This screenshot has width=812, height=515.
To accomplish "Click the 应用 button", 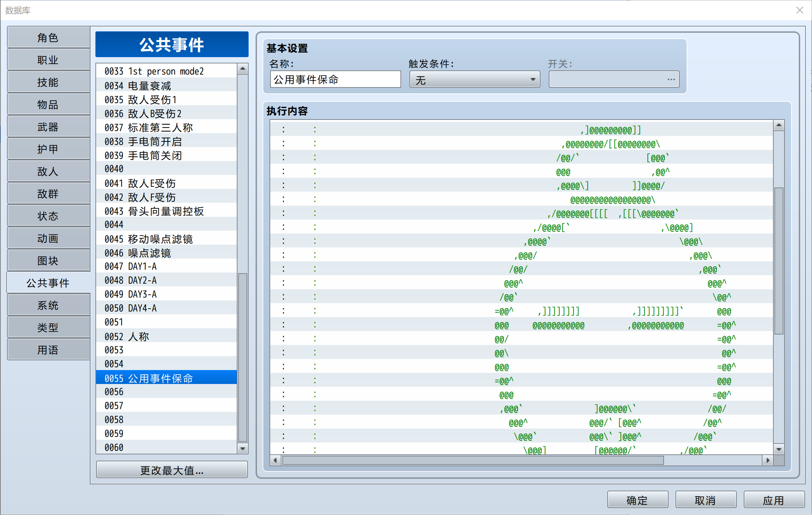I will 774,500.
